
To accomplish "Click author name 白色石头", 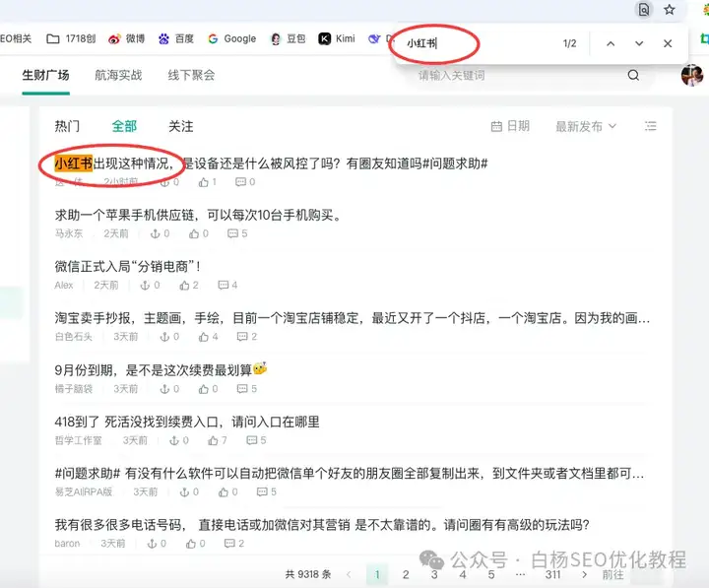I will (x=74, y=337).
